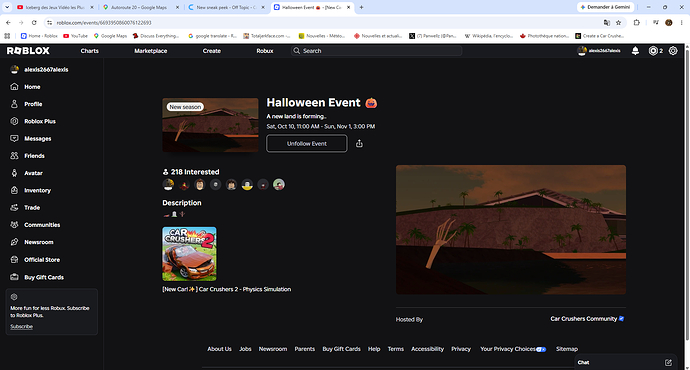Open the Friends sidebar icon
Viewport: 690px width, 370px height.
click(15, 156)
